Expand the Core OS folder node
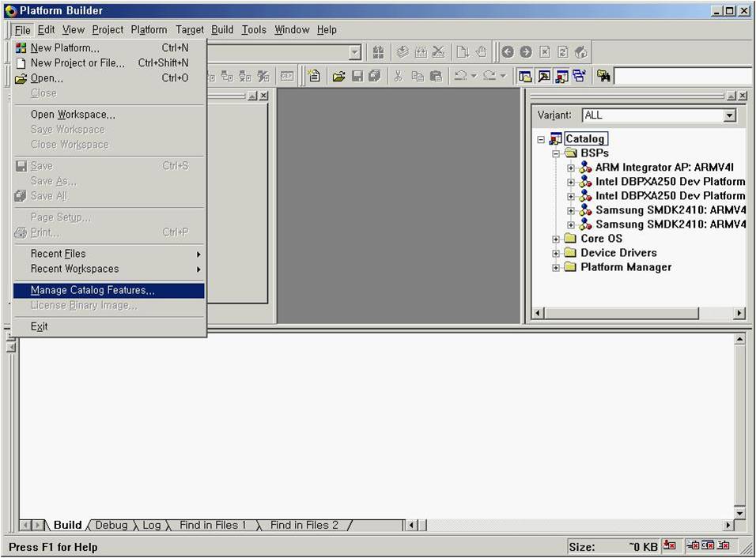Viewport: 756px width, 558px height. (x=556, y=239)
